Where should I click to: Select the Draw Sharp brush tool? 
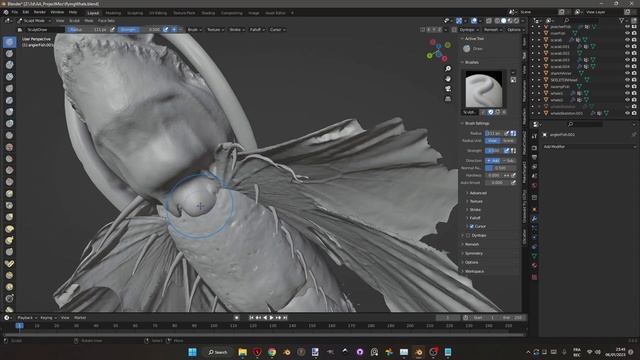tap(9, 53)
